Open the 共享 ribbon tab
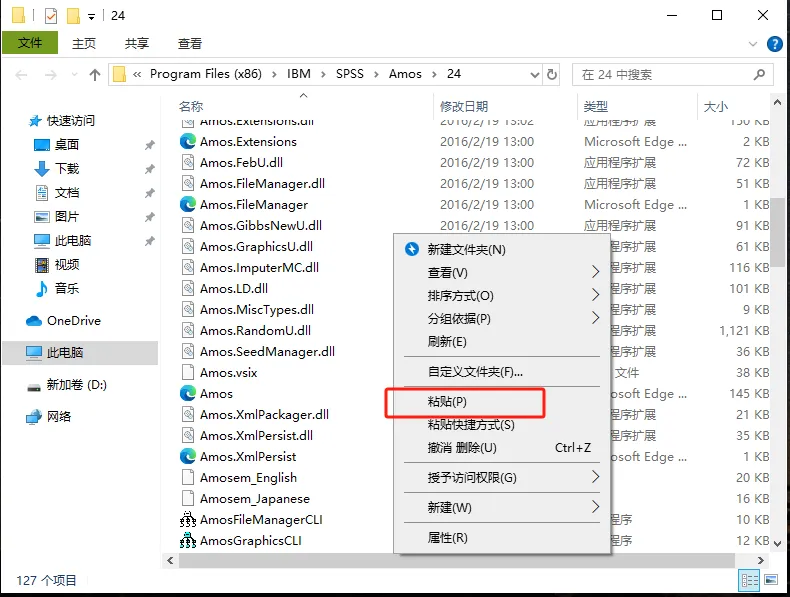 [137, 44]
